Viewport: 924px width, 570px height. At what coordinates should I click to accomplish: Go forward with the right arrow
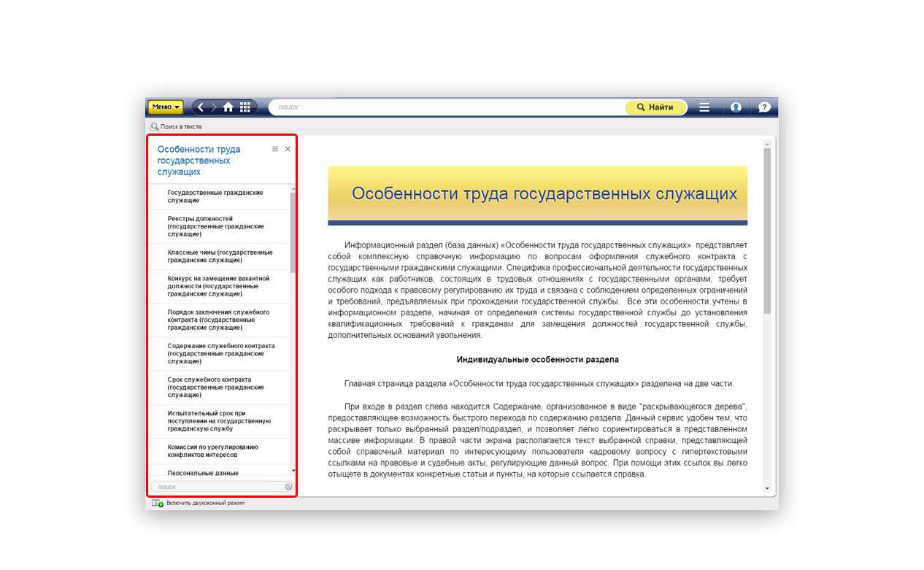pyautogui.click(x=214, y=107)
